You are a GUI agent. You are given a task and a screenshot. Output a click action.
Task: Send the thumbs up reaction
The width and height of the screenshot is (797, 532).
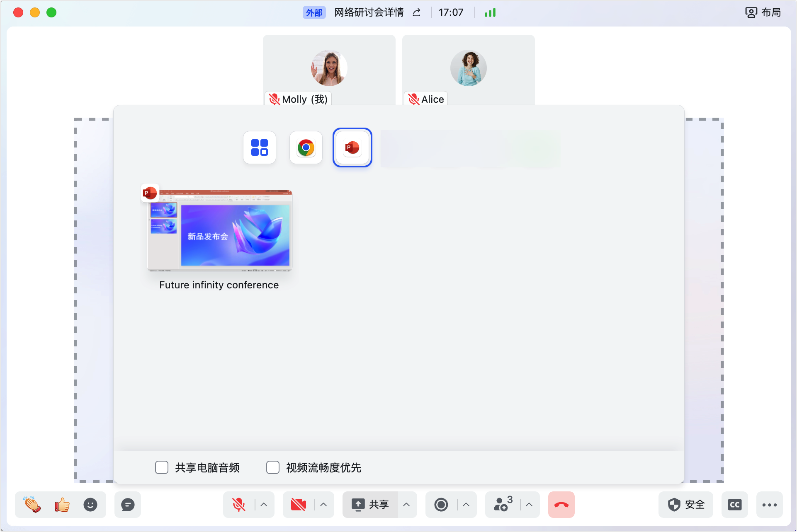(62, 504)
